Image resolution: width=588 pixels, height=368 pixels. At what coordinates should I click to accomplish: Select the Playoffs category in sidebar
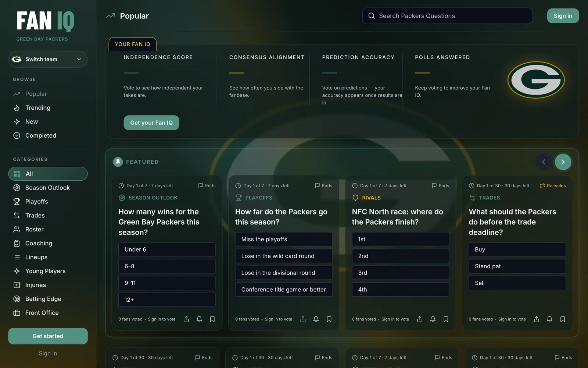(48, 202)
